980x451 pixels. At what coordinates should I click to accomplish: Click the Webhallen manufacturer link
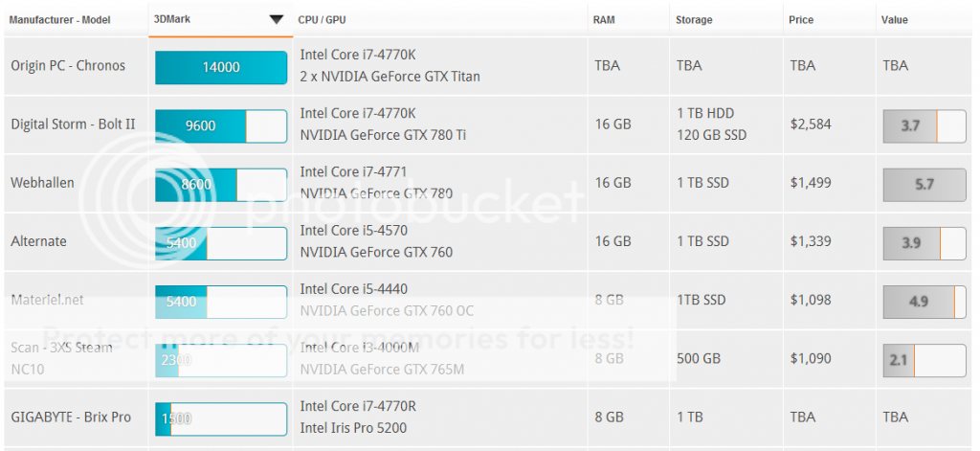pos(42,183)
